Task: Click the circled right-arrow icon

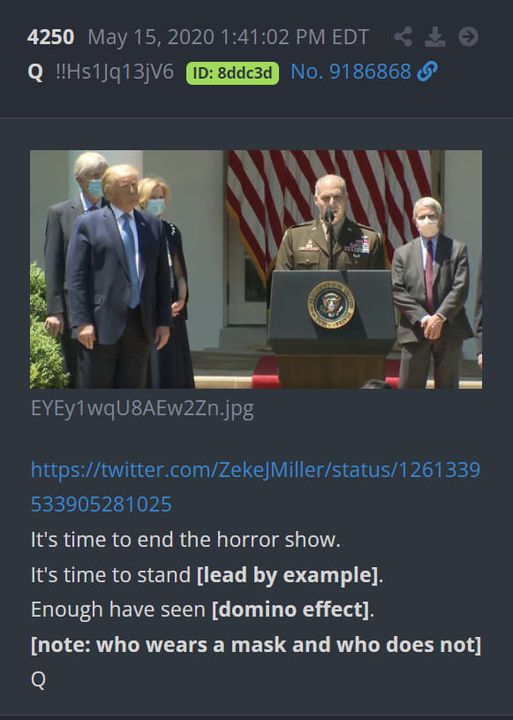Action: coord(468,37)
